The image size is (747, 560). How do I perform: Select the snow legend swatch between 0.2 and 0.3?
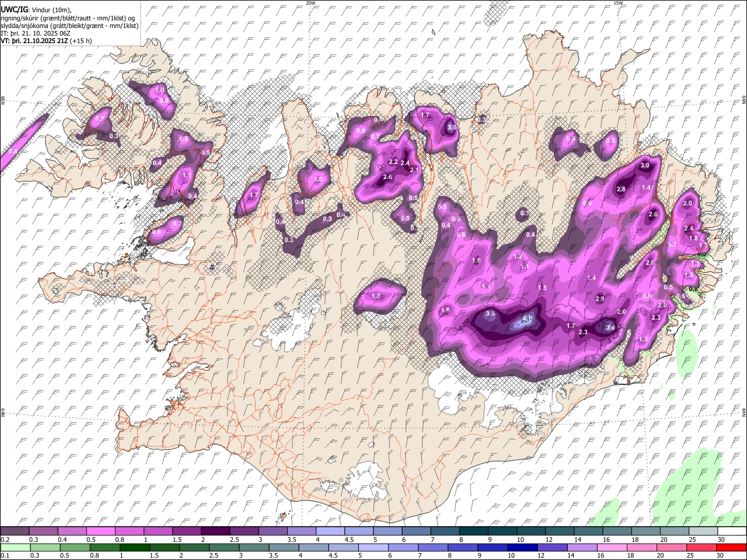click(15, 531)
